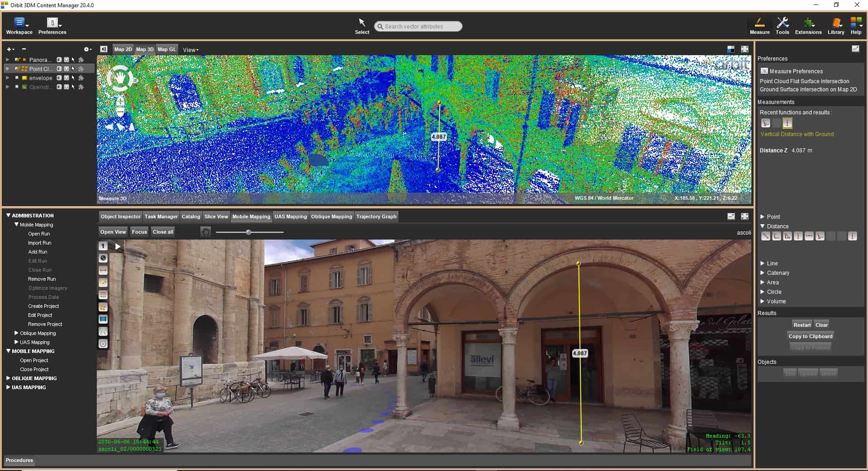
Task: Activate the Select arrow tool
Action: pos(362,26)
